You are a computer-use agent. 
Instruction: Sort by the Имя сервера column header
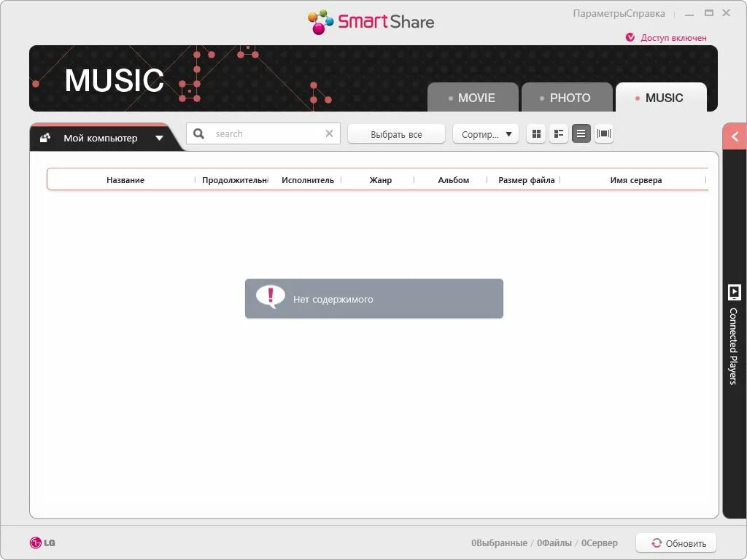pos(635,180)
